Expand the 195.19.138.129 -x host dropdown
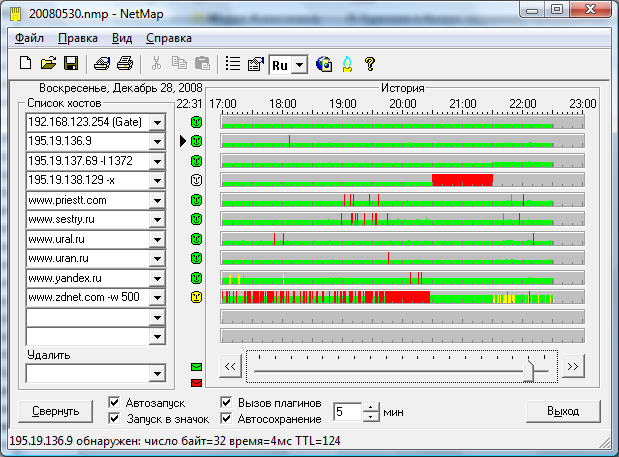 [157, 181]
